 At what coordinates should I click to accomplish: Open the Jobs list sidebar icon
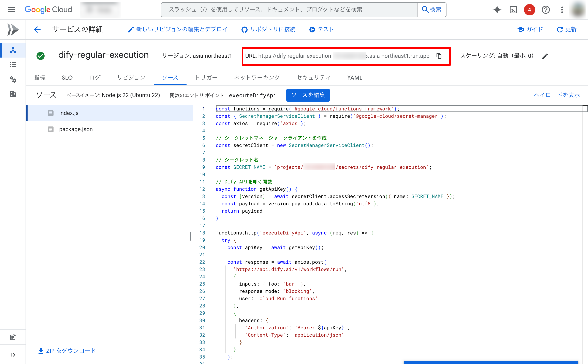pos(13,65)
